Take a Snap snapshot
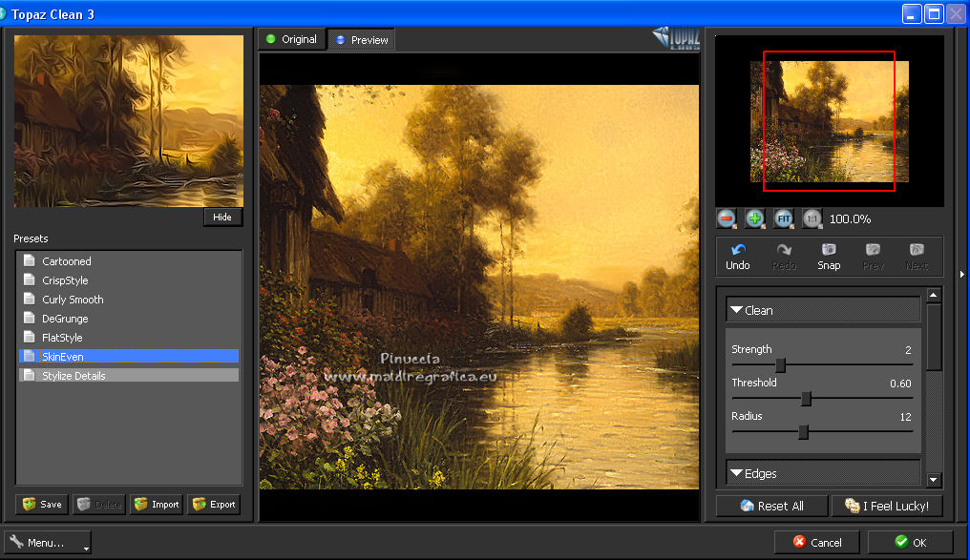This screenshot has width=970, height=560. pyautogui.click(x=829, y=257)
